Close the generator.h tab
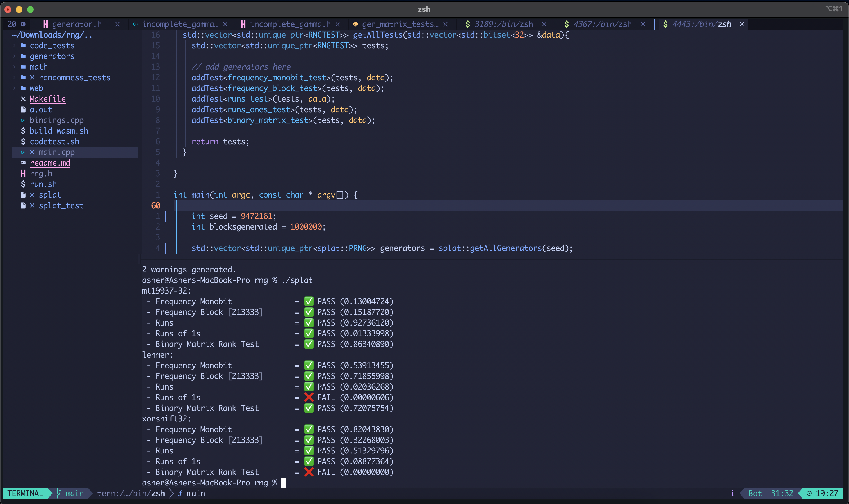This screenshot has height=504, width=849. pos(117,24)
